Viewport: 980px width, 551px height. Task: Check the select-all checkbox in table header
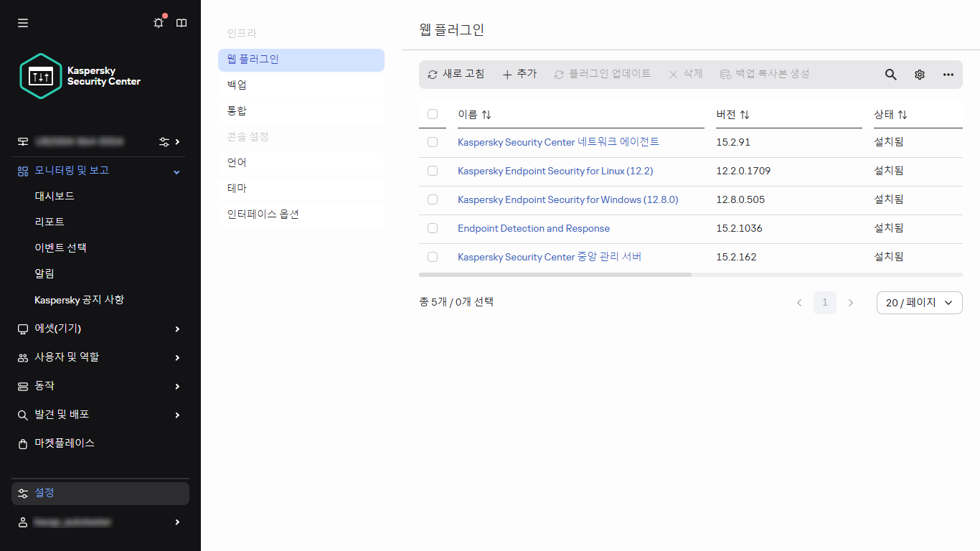[x=433, y=113]
